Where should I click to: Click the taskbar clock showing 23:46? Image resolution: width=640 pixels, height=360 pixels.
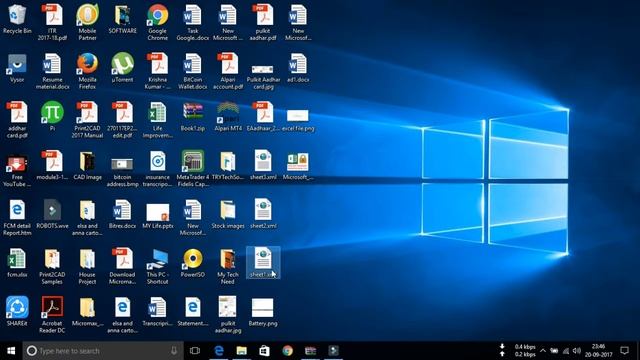(x=599, y=351)
